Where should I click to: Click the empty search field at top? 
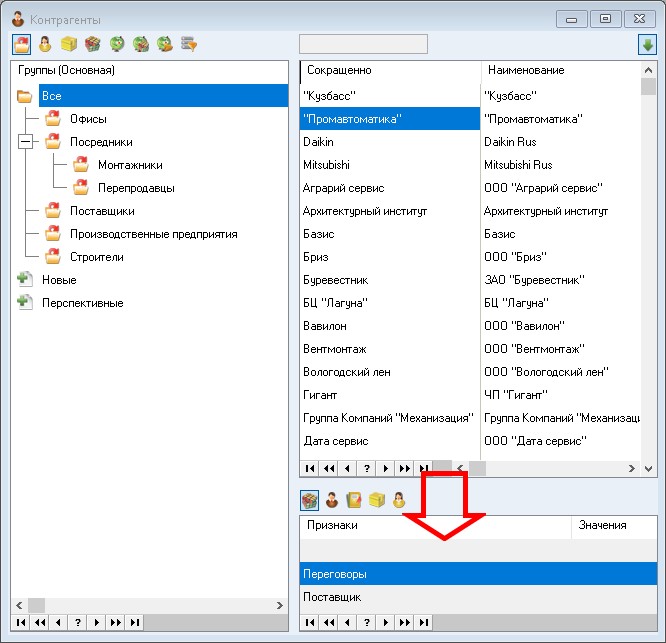[363, 44]
